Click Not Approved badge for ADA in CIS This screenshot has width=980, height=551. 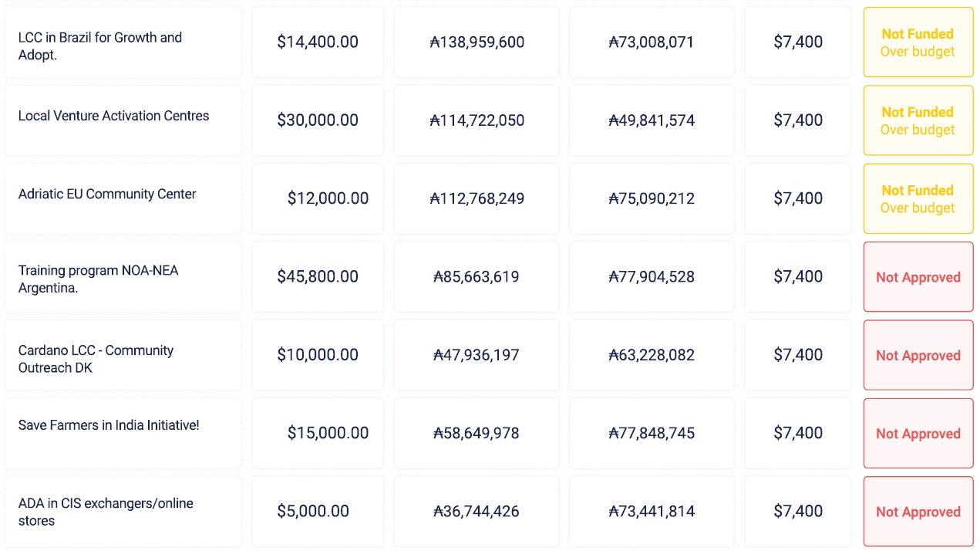click(918, 512)
